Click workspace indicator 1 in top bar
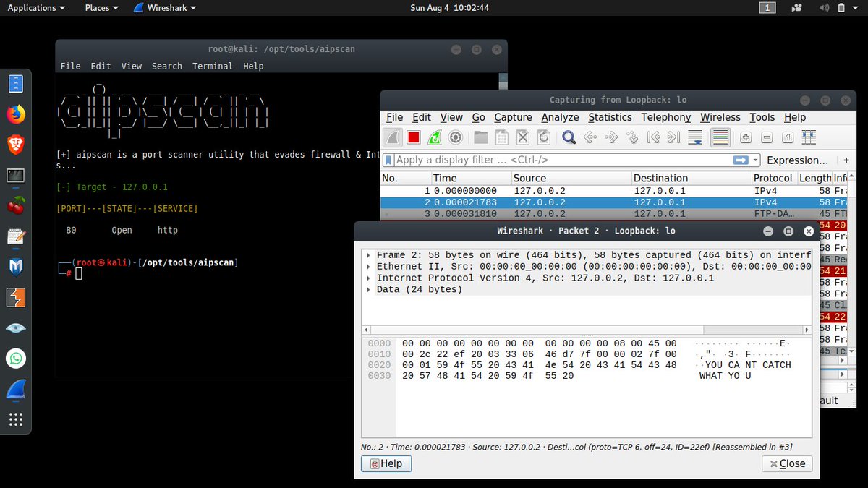868x488 pixels. [x=767, y=8]
